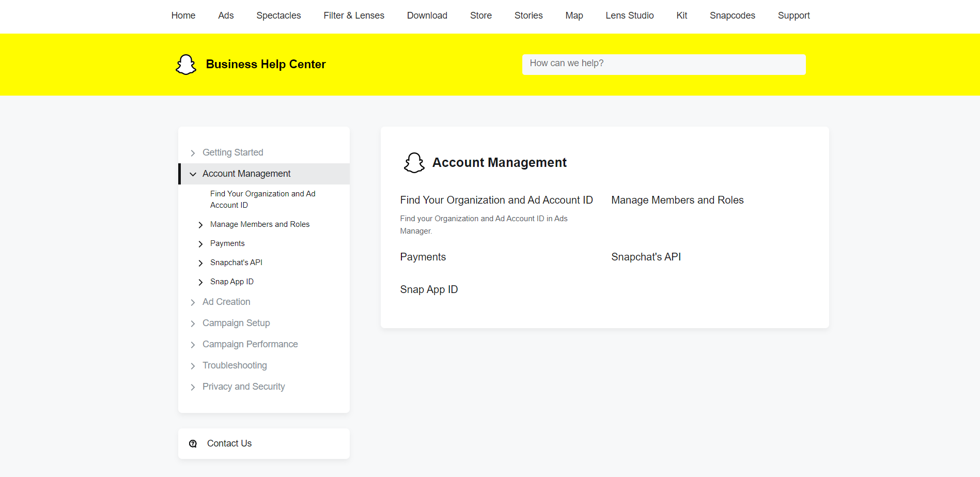Select Kit in the top navigation
The height and width of the screenshot is (477, 980).
(x=682, y=16)
